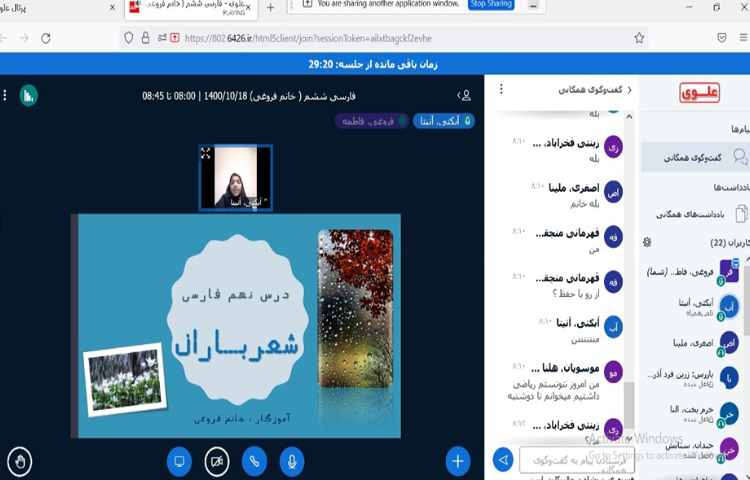Viewport: 750px width, 480px height.
Task: Click the connection status icon at top left
Action: tap(29, 96)
